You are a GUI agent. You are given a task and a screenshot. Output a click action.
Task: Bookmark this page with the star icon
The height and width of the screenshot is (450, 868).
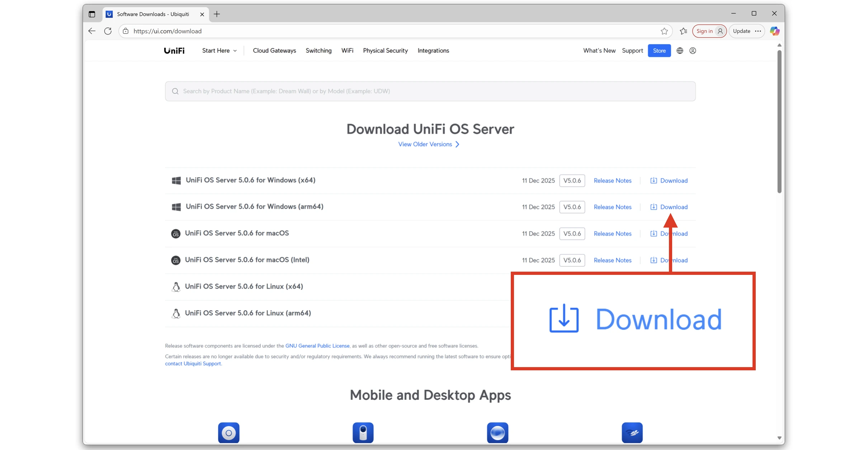[664, 31]
